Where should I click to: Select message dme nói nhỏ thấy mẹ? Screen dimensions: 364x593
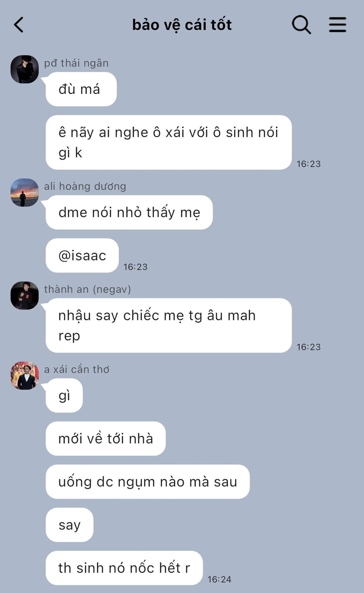pyautogui.click(x=129, y=212)
